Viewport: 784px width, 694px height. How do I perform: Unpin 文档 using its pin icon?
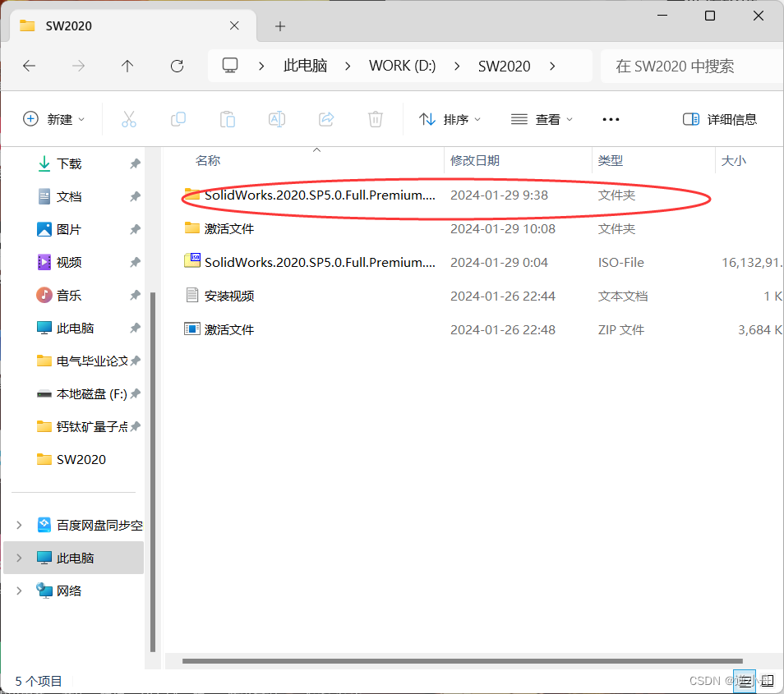point(135,197)
